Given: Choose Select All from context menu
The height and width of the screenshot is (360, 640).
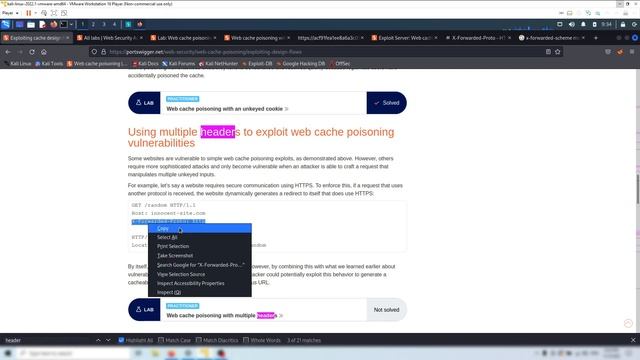Looking at the screenshot, I should [200, 237].
